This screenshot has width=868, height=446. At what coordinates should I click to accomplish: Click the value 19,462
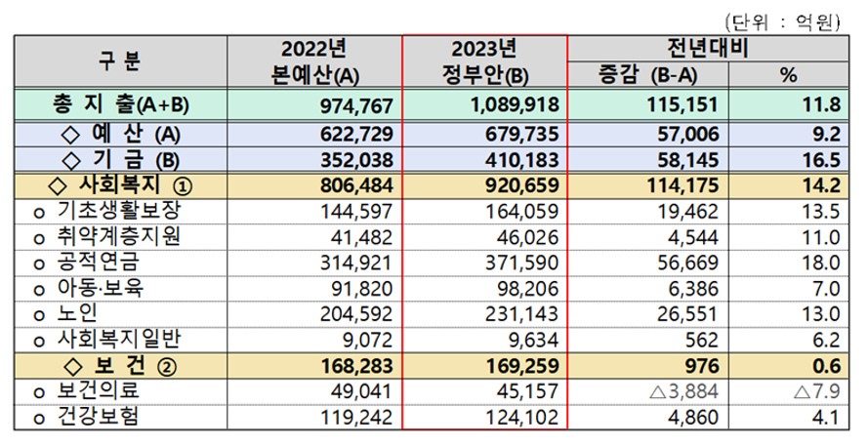[688, 212]
